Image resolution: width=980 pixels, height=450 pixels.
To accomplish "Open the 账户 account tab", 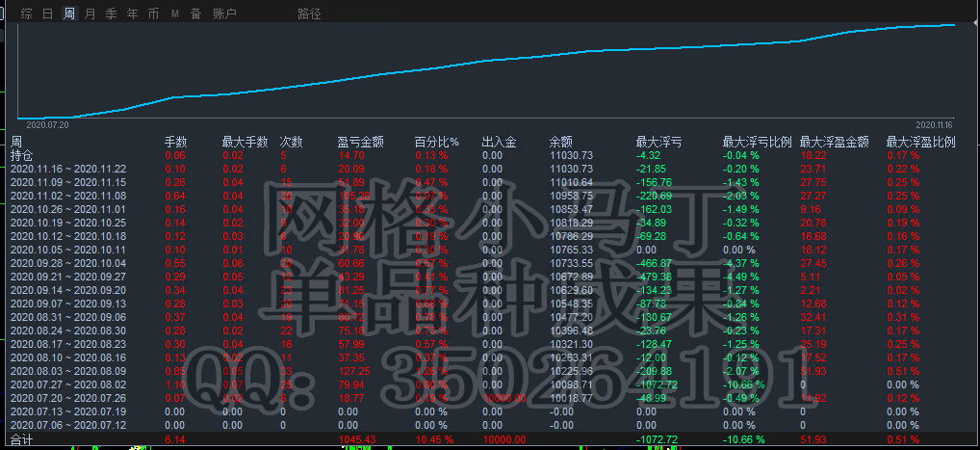I will [x=224, y=13].
